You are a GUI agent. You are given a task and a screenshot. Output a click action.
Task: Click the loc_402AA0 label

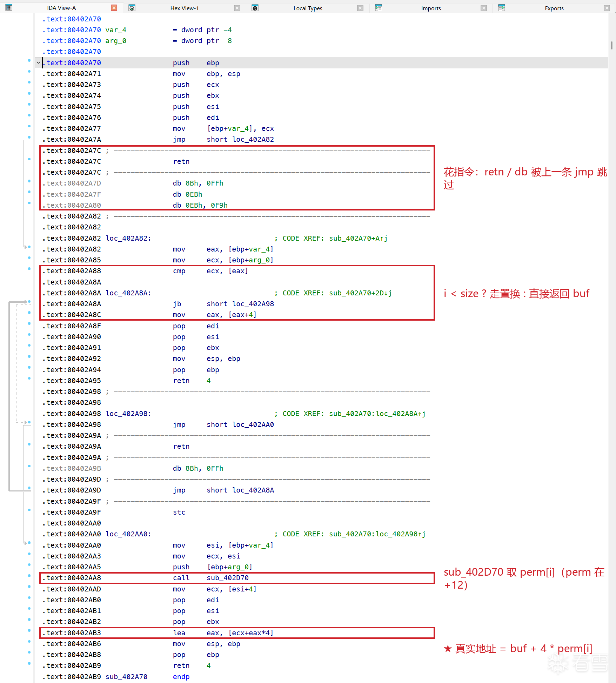[128, 534]
